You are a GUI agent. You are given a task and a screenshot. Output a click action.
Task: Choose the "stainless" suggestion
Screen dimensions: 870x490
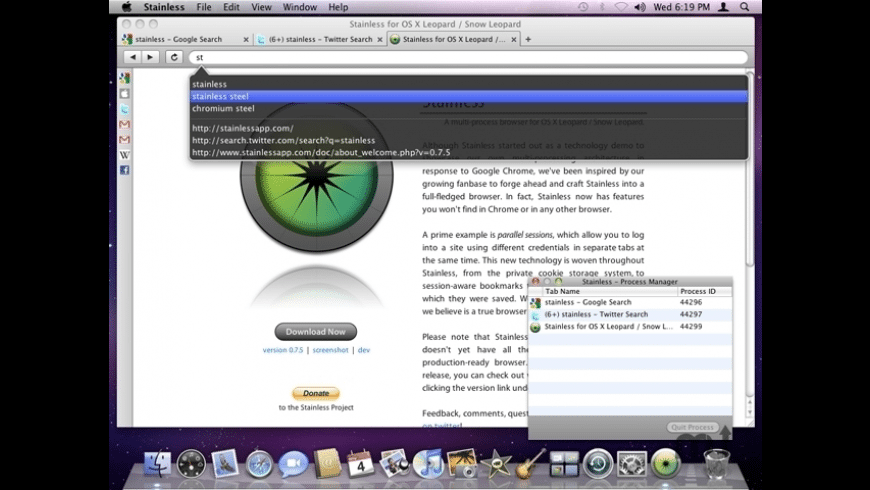coord(469,84)
